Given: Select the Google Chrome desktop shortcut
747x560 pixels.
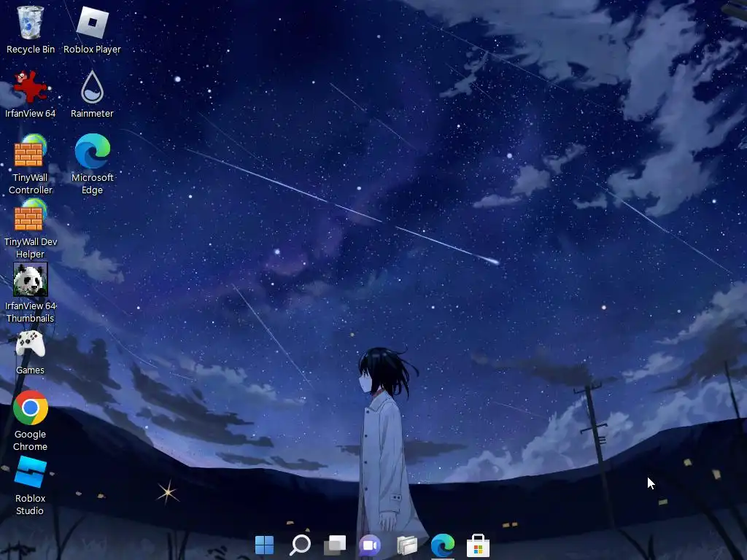Looking at the screenshot, I should [x=30, y=421].
